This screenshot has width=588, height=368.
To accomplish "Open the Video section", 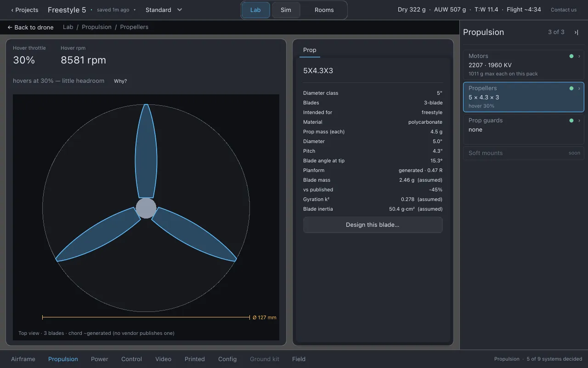I will click(x=163, y=359).
